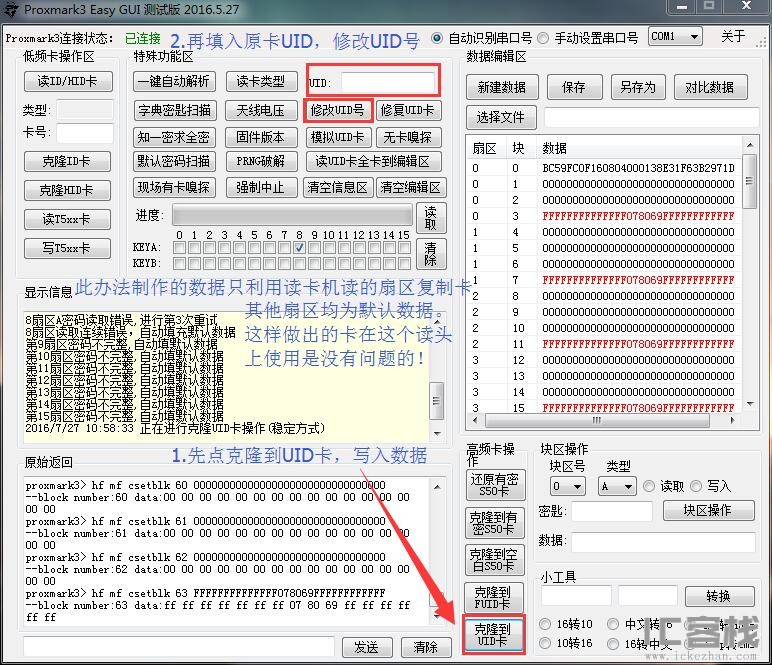The image size is (772, 665).
Task: Click the 清除 keys button
Action: point(431,253)
